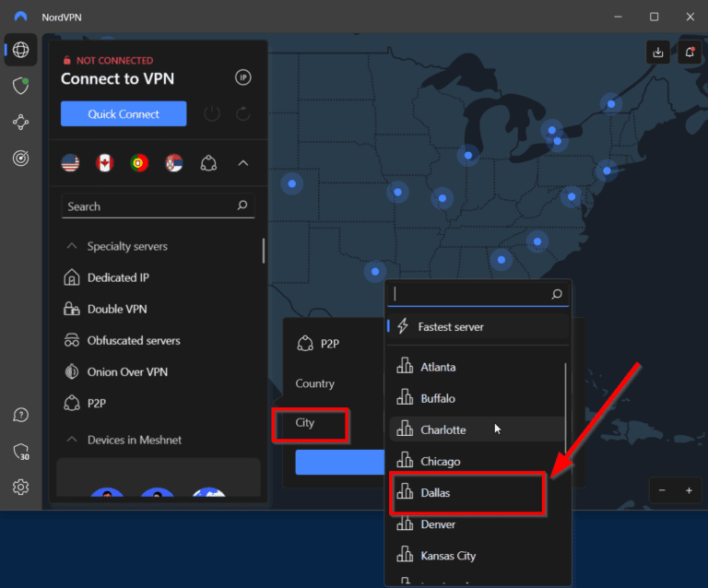Click the Dallas server dot on map
This screenshot has height=588, width=708.
[375, 272]
